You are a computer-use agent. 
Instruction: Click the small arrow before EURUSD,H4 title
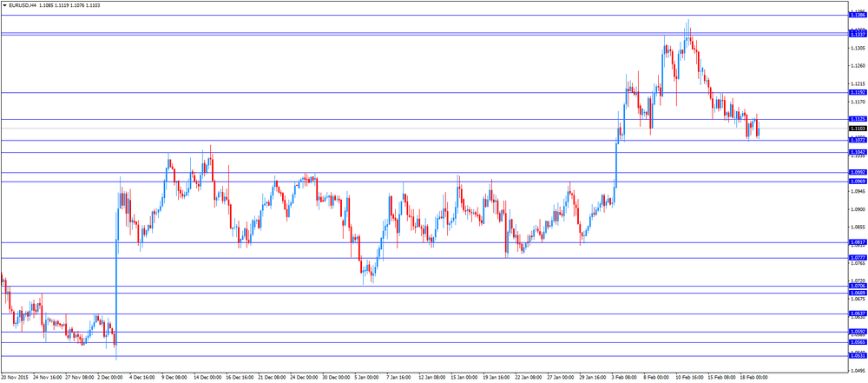(x=4, y=5)
